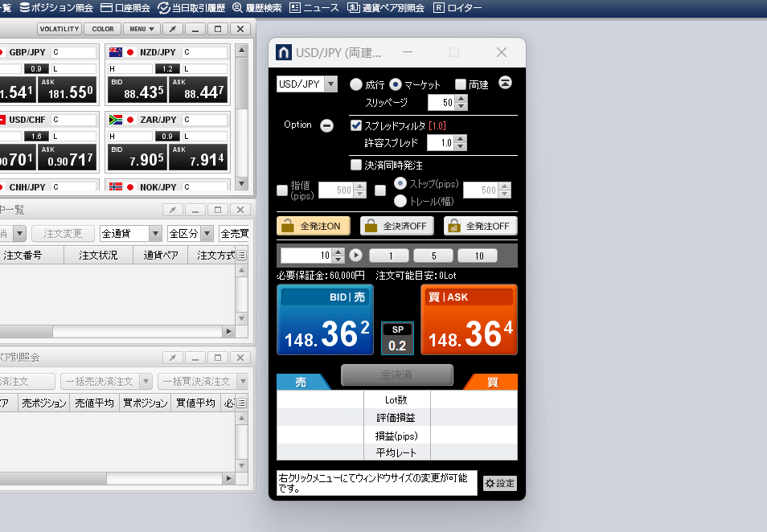Uncheck the スプレッドフィルタ checkbox
The image size is (767, 532).
356,125
